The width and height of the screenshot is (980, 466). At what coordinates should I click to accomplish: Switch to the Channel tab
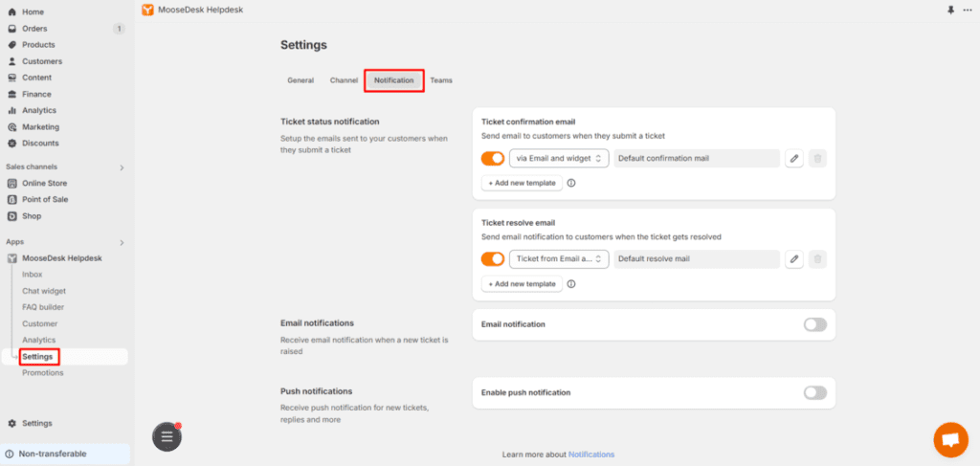tap(344, 80)
